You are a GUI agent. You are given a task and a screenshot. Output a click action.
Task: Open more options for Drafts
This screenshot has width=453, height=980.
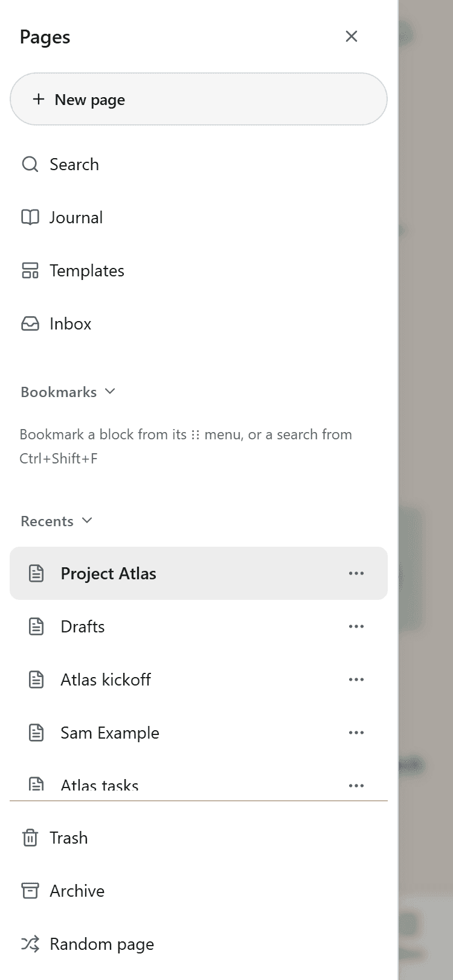(x=356, y=626)
